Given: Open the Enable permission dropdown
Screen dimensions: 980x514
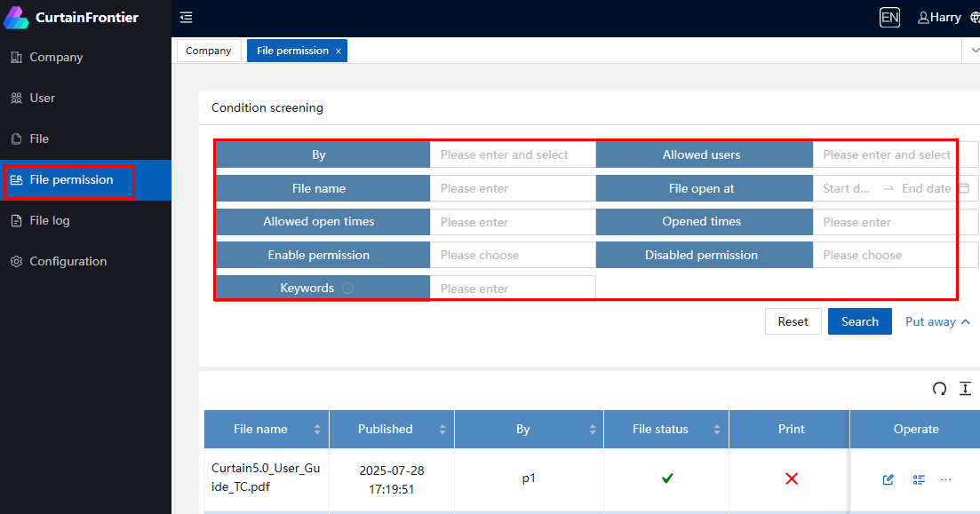Looking at the screenshot, I should pyautogui.click(x=513, y=255).
